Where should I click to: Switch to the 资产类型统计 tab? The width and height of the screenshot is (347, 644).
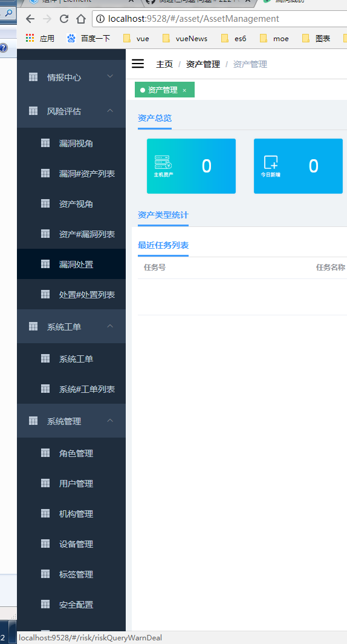click(163, 215)
